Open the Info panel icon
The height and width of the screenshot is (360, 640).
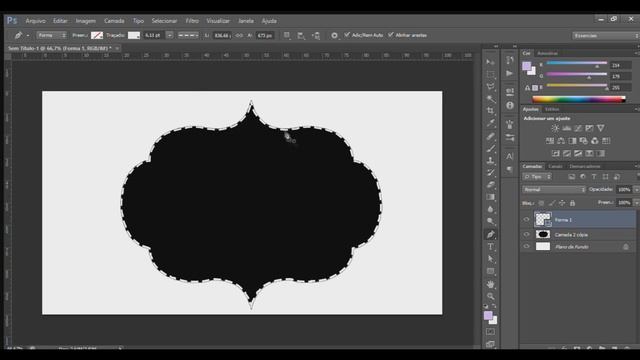510,105
